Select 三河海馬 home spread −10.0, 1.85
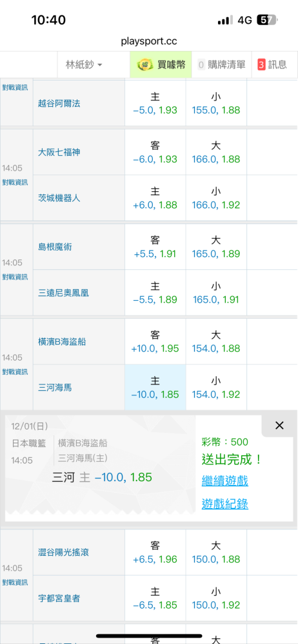 [x=155, y=387]
